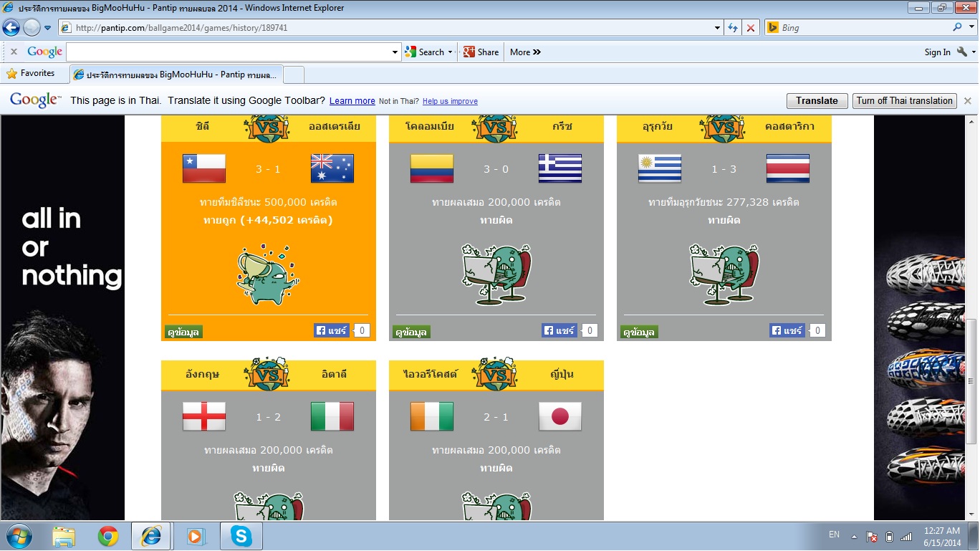This screenshot has width=980, height=551.
Task: Click the VS globe badge on England card
Action: pos(268,373)
